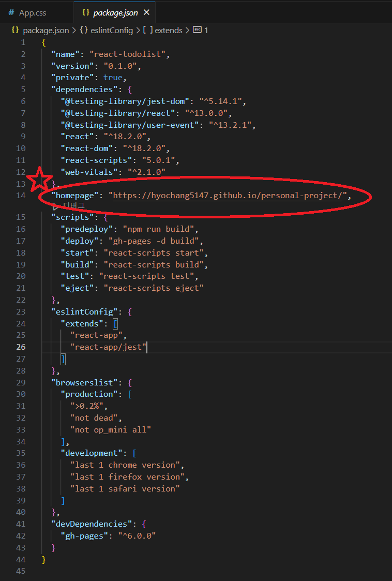Viewport: 392px width, 581px height.
Task: Click the "react-todolist" name value
Action: click(x=129, y=54)
